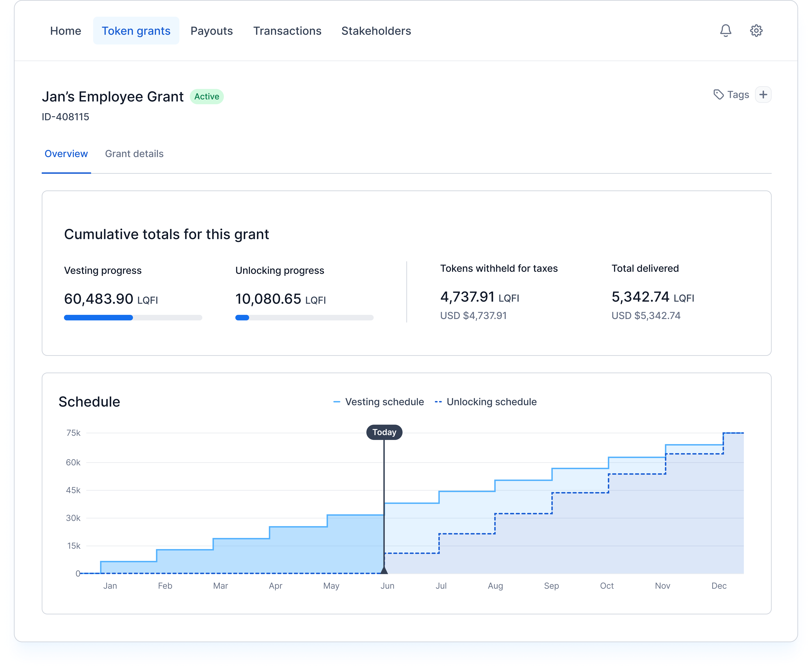The width and height of the screenshot is (812, 670).
Task: Click the Active status badge
Action: coord(207,96)
